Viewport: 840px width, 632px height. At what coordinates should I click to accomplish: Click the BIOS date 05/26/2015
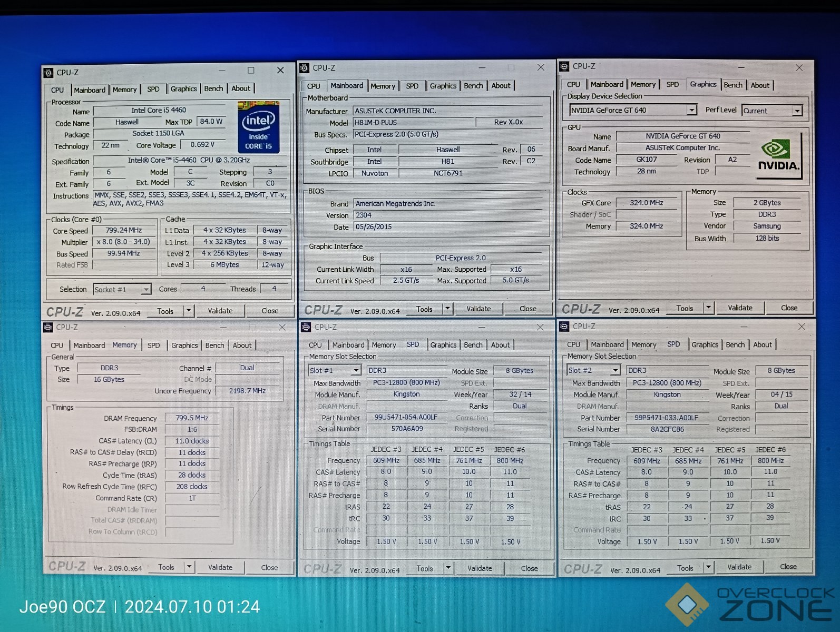[x=448, y=227]
